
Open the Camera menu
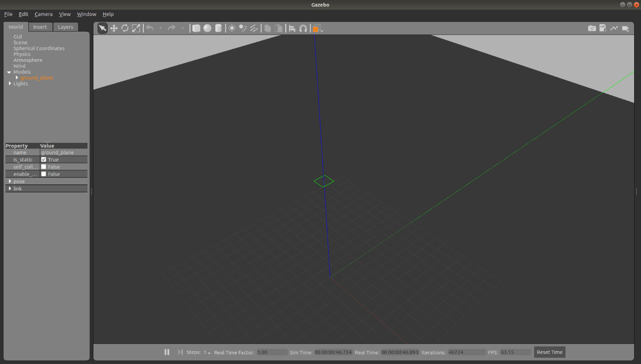point(43,14)
